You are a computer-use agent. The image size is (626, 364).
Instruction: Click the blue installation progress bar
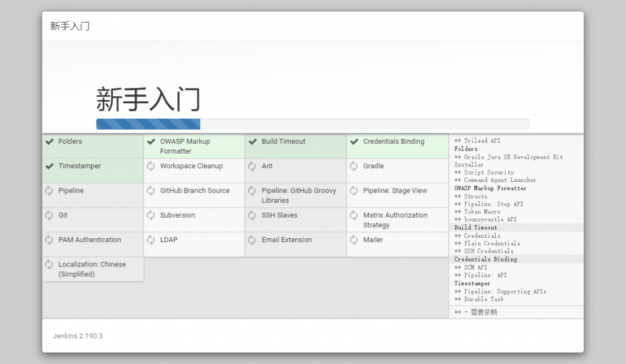(147, 124)
